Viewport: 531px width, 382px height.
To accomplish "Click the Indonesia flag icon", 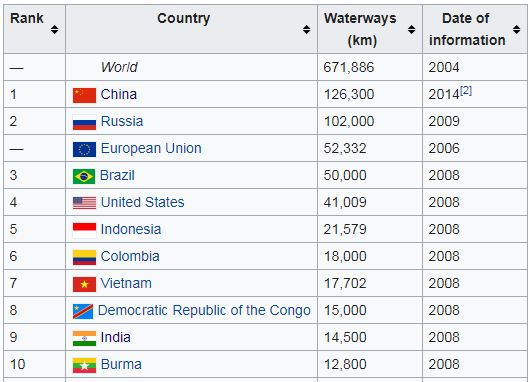I will coord(84,230).
